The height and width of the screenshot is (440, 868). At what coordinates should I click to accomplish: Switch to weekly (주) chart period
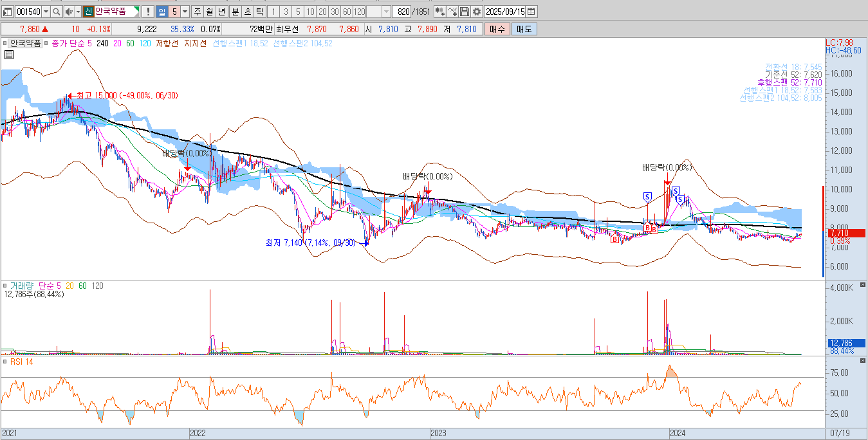[x=197, y=12]
